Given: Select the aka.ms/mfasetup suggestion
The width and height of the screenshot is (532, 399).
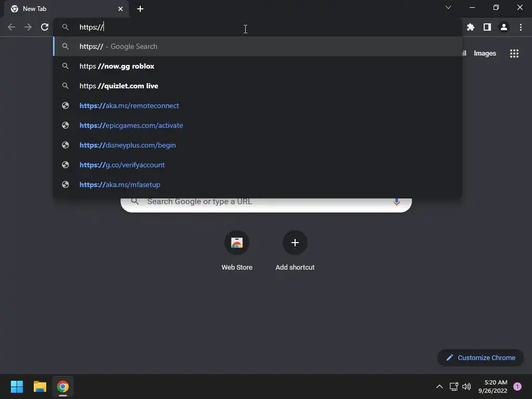Looking at the screenshot, I should pos(258,184).
